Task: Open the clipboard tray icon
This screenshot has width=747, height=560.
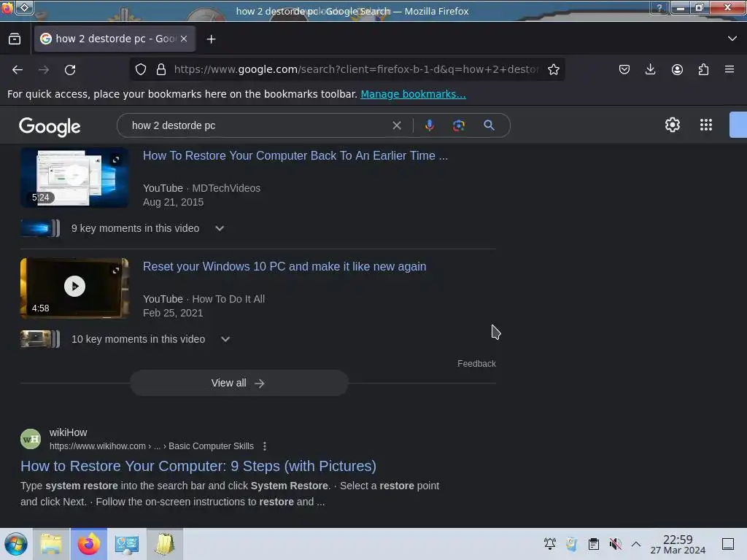Action: [594, 544]
